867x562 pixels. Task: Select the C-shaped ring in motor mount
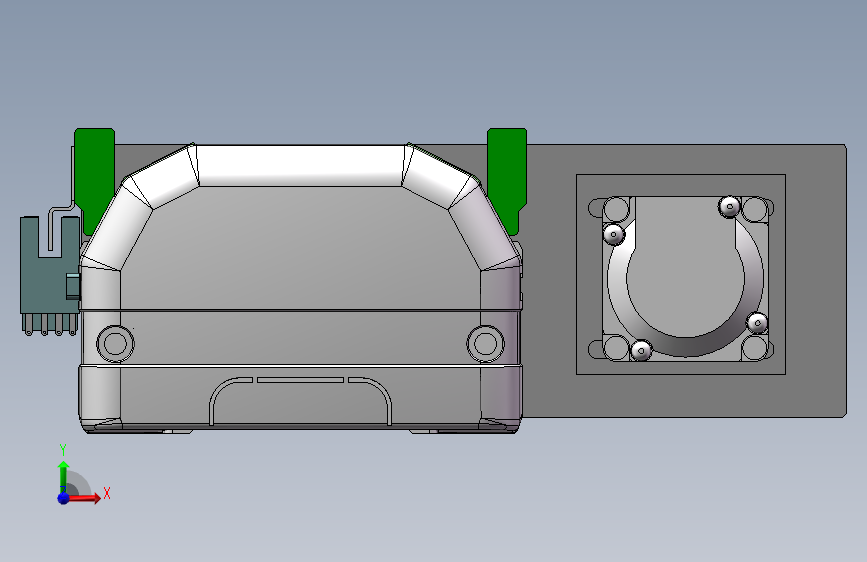[x=686, y=347]
